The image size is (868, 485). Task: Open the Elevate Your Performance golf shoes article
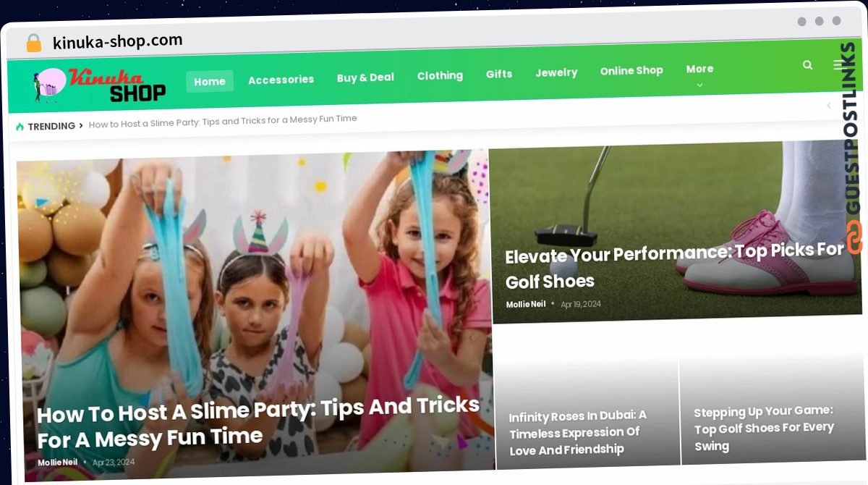click(x=674, y=266)
